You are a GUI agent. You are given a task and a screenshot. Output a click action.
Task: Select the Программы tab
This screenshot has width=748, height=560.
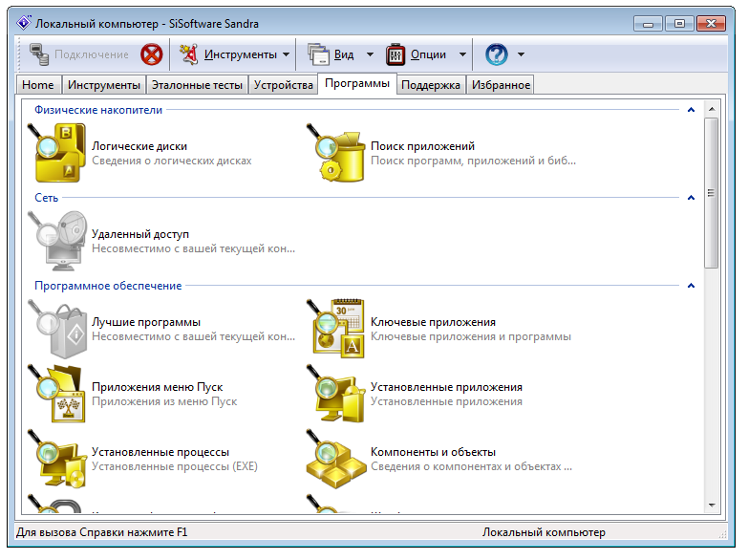[357, 83]
